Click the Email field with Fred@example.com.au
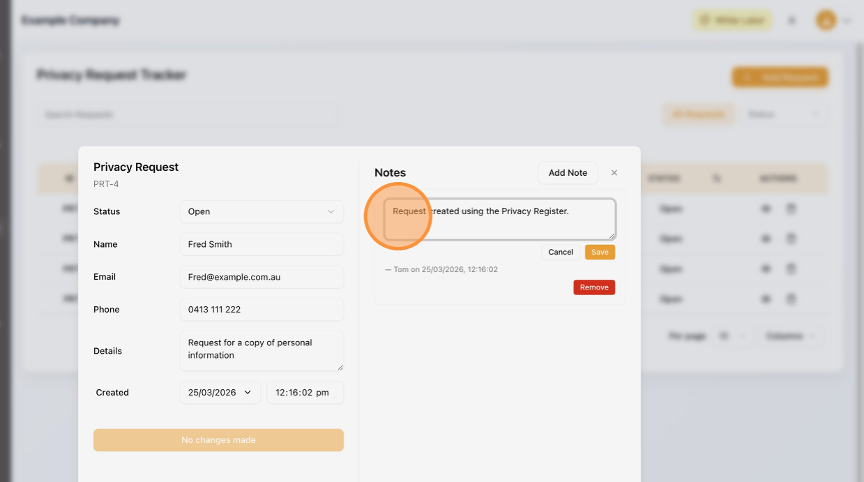The image size is (864, 482). (261, 277)
